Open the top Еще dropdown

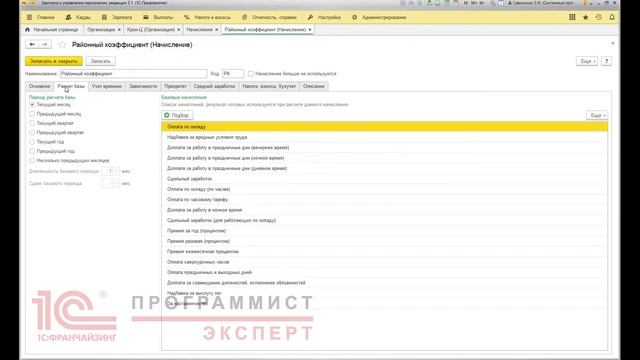(x=587, y=61)
